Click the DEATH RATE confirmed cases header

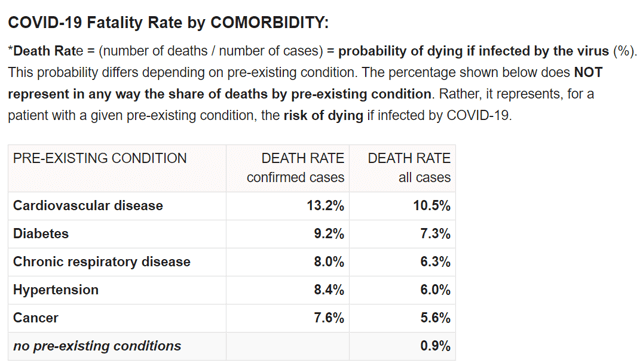point(295,168)
